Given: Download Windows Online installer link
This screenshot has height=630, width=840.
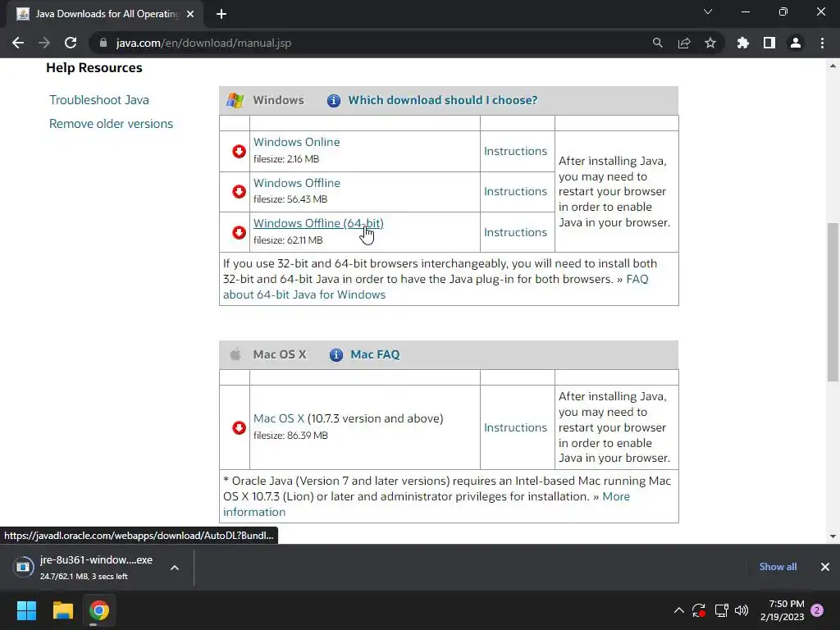Looking at the screenshot, I should pyautogui.click(x=296, y=142).
